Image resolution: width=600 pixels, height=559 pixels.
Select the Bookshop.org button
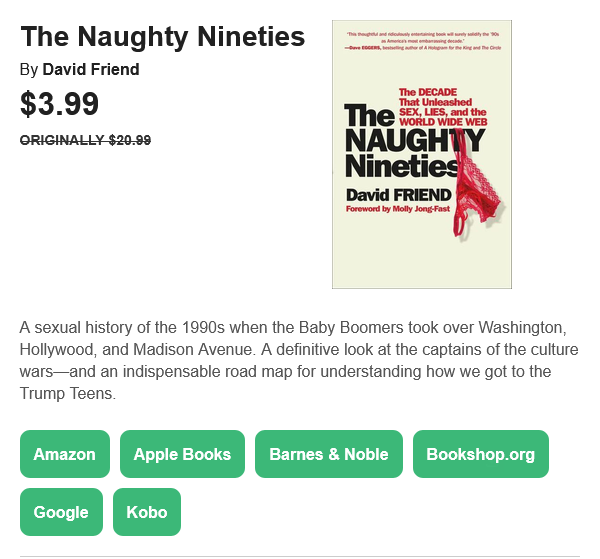[481, 454]
